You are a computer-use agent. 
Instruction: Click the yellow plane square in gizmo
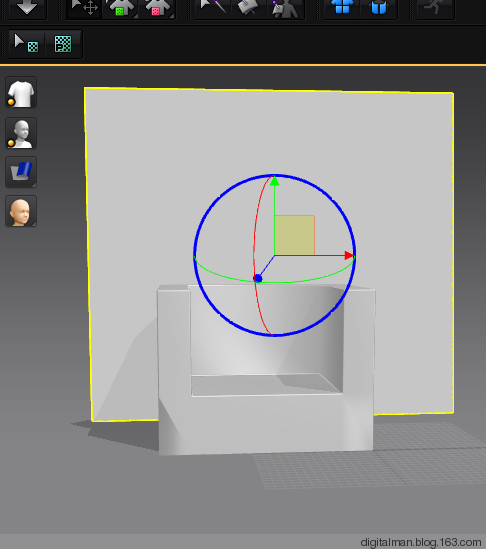click(x=294, y=235)
